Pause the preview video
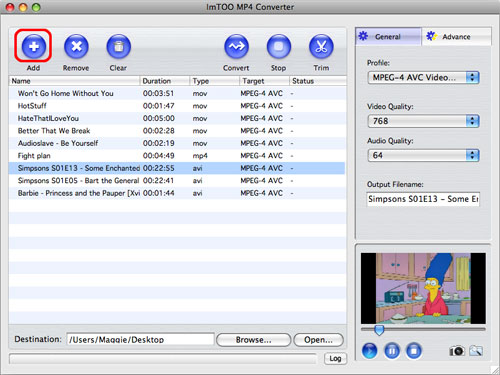 pyautogui.click(x=392, y=351)
